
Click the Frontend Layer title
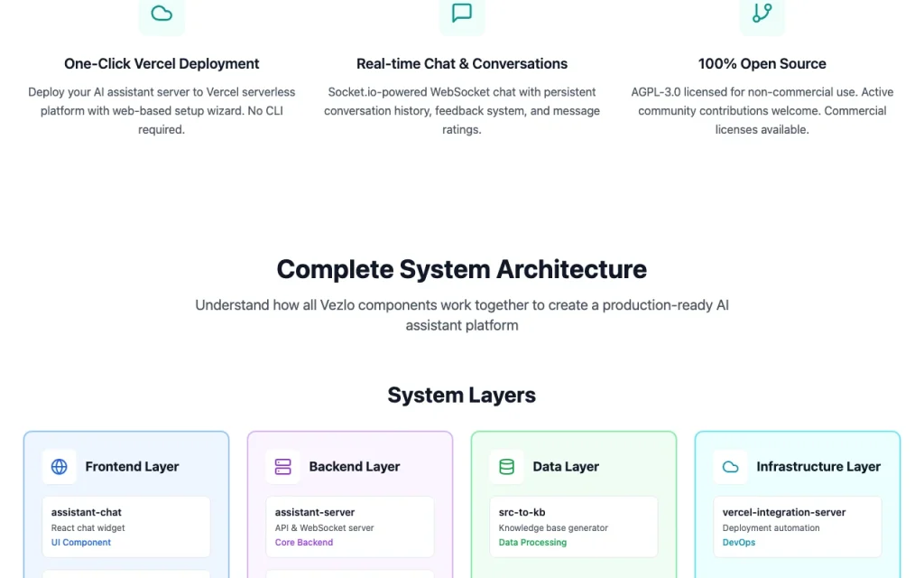click(132, 467)
